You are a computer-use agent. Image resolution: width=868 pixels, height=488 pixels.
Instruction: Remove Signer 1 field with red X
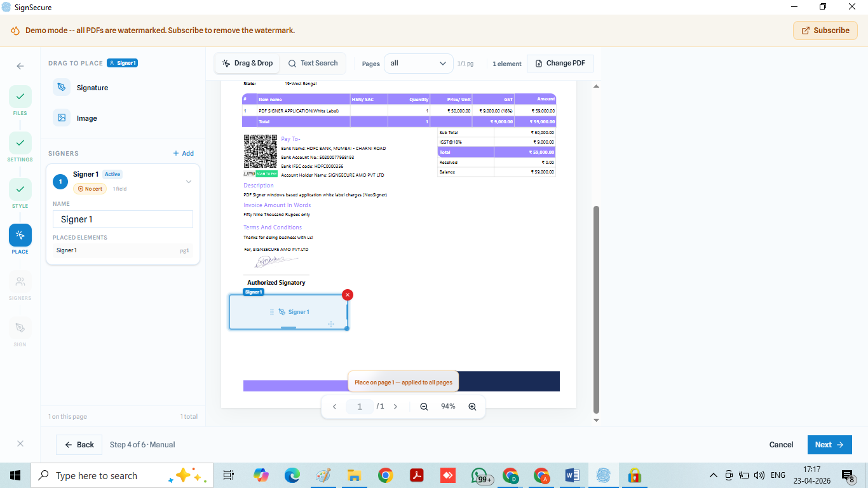pyautogui.click(x=348, y=295)
